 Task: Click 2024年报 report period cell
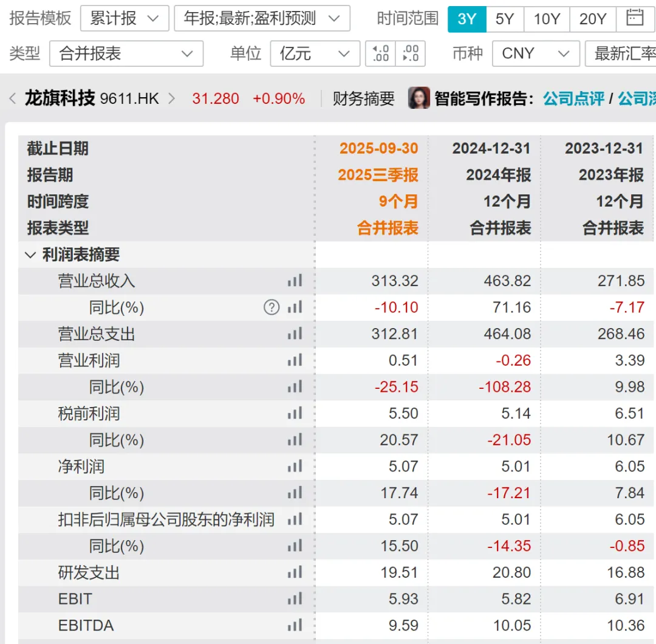(x=499, y=175)
